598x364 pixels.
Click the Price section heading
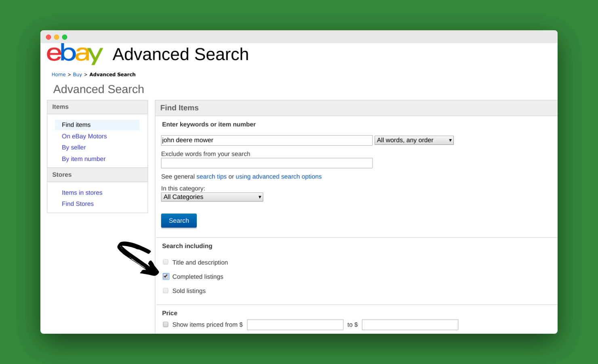(x=170, y=313)
